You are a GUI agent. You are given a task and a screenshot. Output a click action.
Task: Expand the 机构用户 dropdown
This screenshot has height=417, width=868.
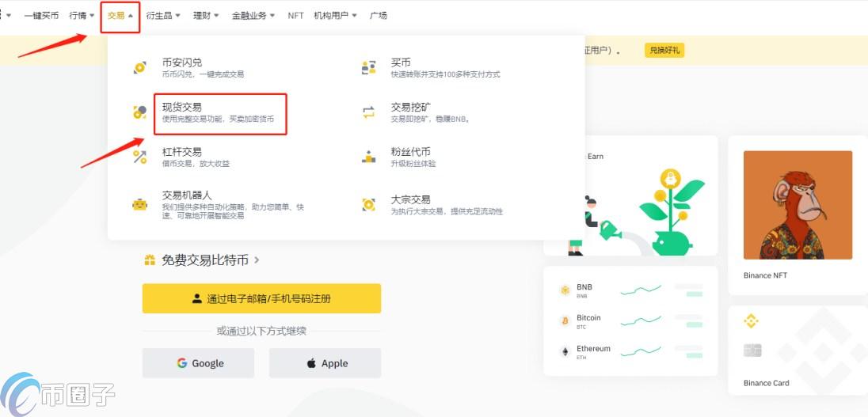[336, 16]
